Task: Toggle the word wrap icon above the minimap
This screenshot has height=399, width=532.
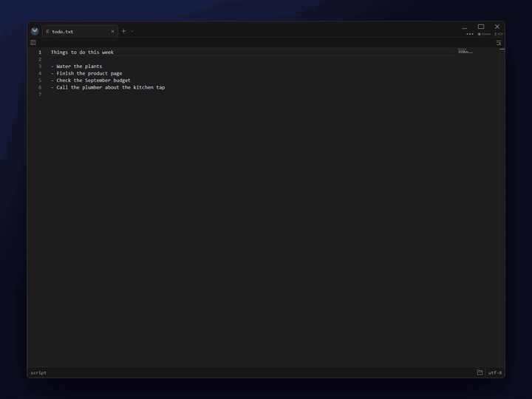Action: tap(499, 43)
